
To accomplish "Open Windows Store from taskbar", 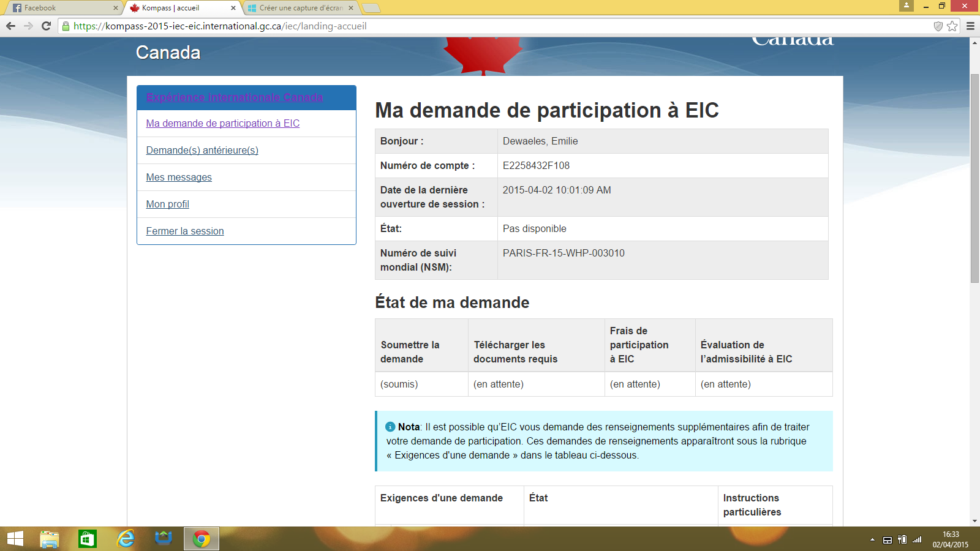I will click(x=88, y=539).
